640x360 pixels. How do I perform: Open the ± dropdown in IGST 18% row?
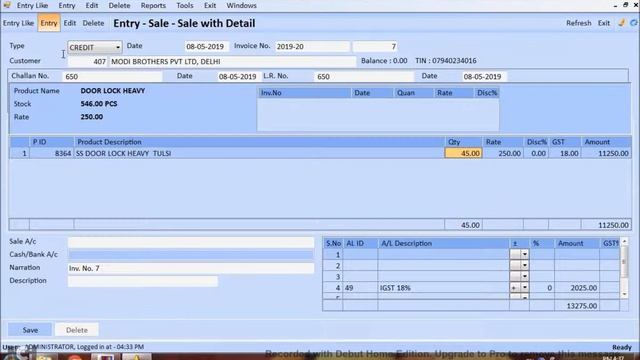524,287
